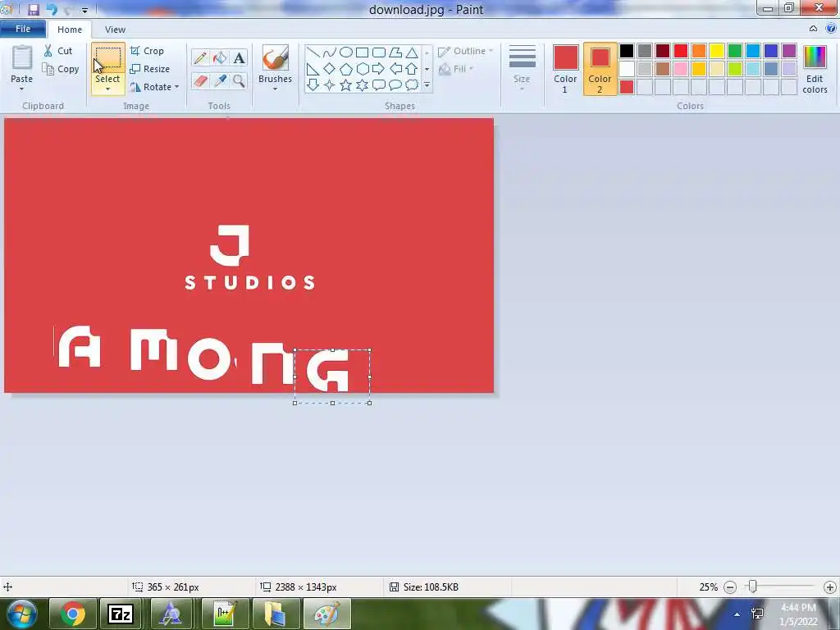The width and height of the screenshot is (840, 630).
Task: Choose the Oval callout shape
Action: 395,84
